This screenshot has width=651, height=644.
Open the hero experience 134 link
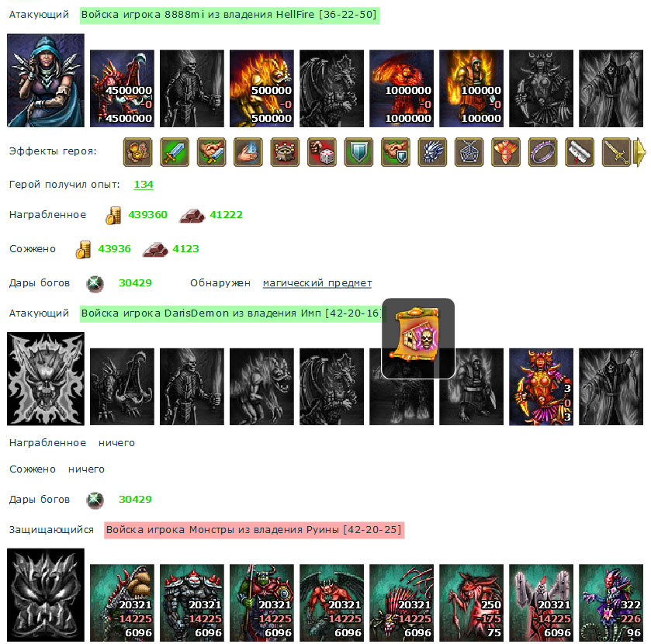pyautogui.click(x=144, y=185)
